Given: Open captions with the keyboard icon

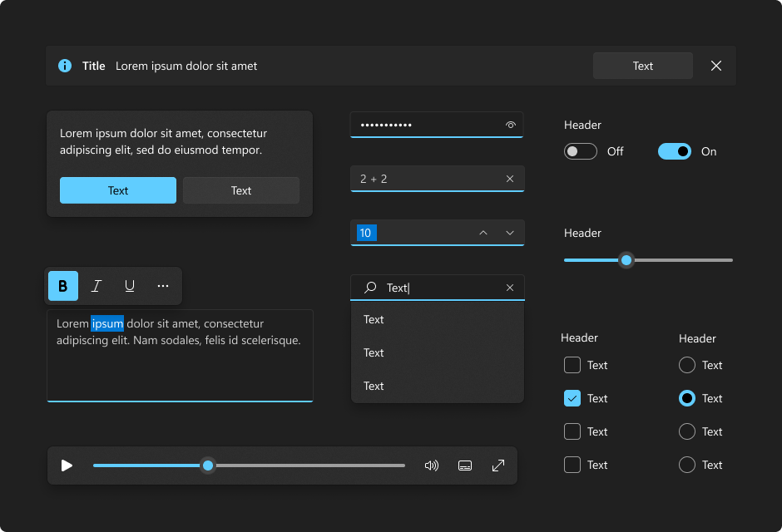Looking at the screenshot, I should 464,465.
